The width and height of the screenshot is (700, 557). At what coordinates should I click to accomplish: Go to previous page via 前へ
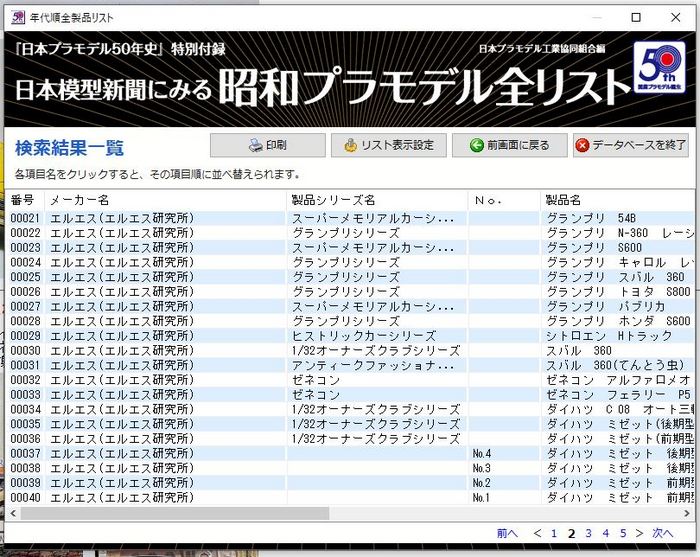507,533
